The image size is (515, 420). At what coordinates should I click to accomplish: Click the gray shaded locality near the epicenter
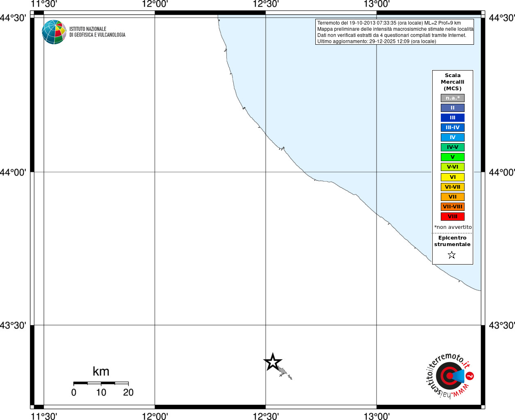pyautogui.click(x=285, y=373)
